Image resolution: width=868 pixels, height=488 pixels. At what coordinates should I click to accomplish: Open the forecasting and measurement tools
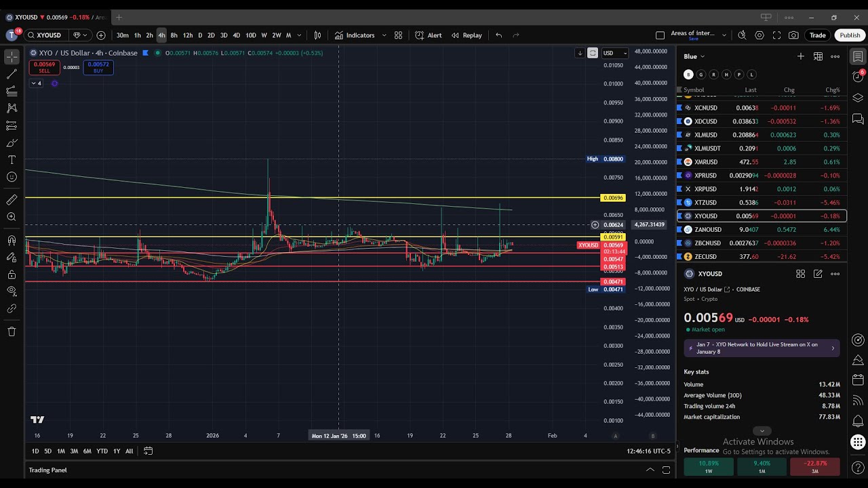(x=12, y=125)
